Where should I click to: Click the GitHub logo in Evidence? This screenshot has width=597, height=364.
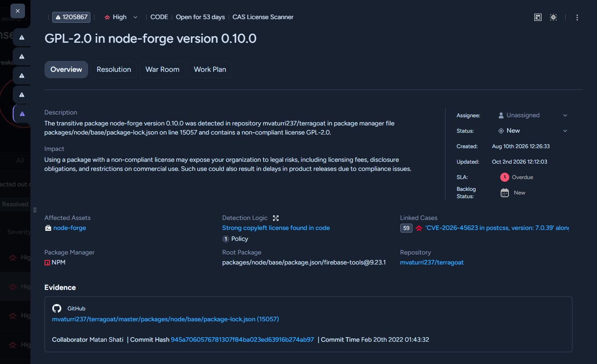coord(57,309)
